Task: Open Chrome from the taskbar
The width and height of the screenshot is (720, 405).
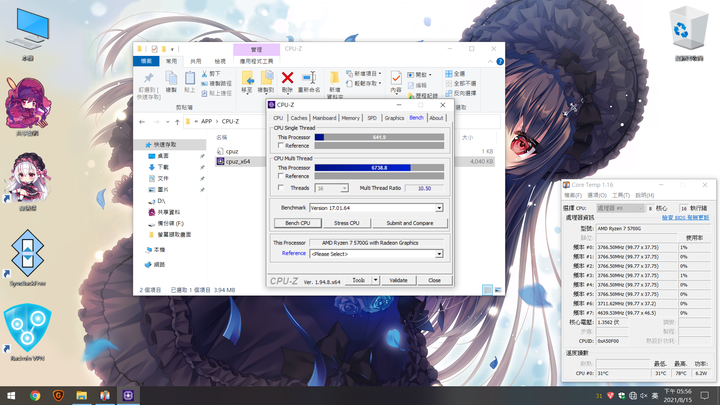Action: click(35, 395)
